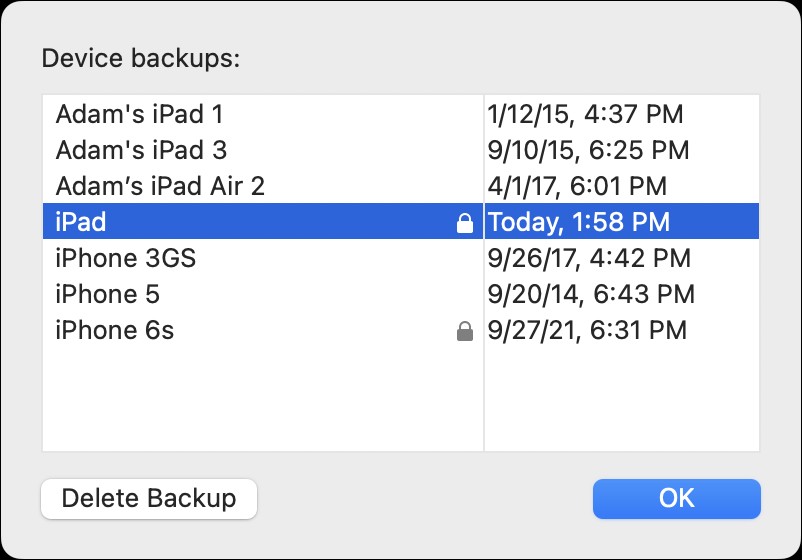Click the lock icon on iPad row

[x=464, y=223]
